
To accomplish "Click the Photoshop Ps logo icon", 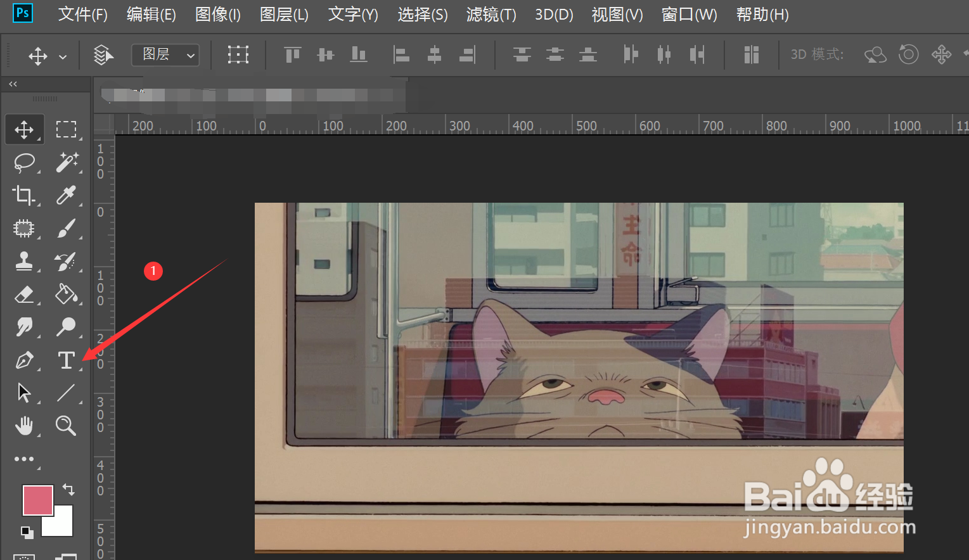I will (23, 13).
